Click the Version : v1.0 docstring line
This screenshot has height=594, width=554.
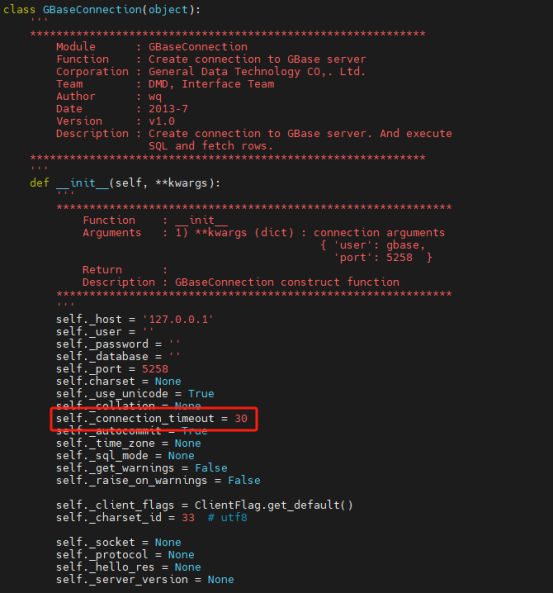(x=116, y=121)
